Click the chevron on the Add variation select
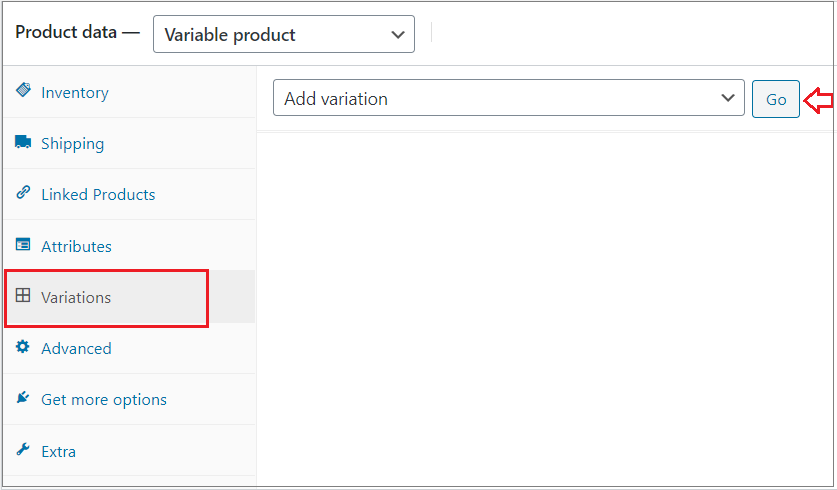The height and width of the screenshot is (490, 837). tap(727, 98)
